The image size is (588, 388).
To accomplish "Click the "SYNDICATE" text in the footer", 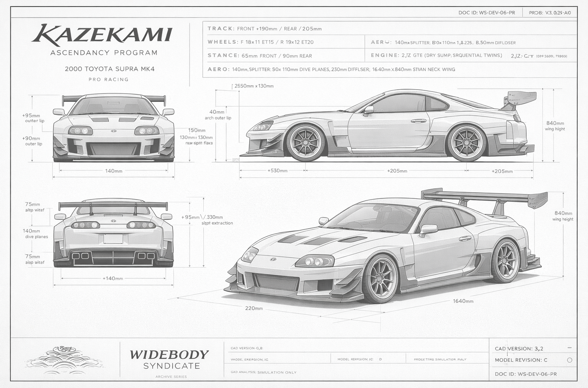I will pyautogui.click(x=171, y=366).
